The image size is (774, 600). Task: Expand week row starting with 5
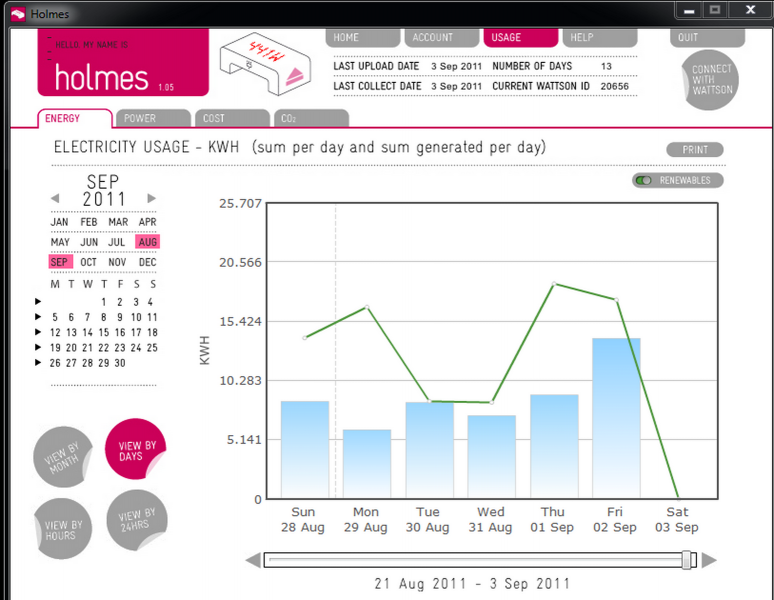click(x=38, y=317)
